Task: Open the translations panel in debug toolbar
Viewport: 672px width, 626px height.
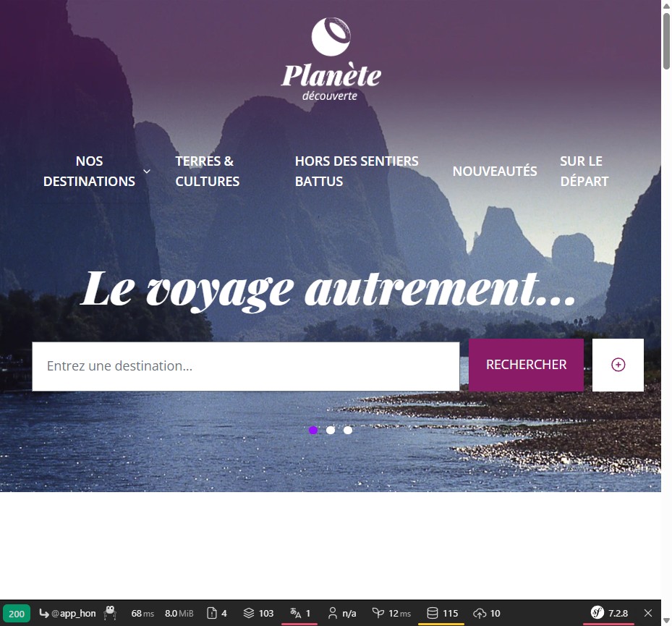Action: pyautogui.click(x=299, y=613)
